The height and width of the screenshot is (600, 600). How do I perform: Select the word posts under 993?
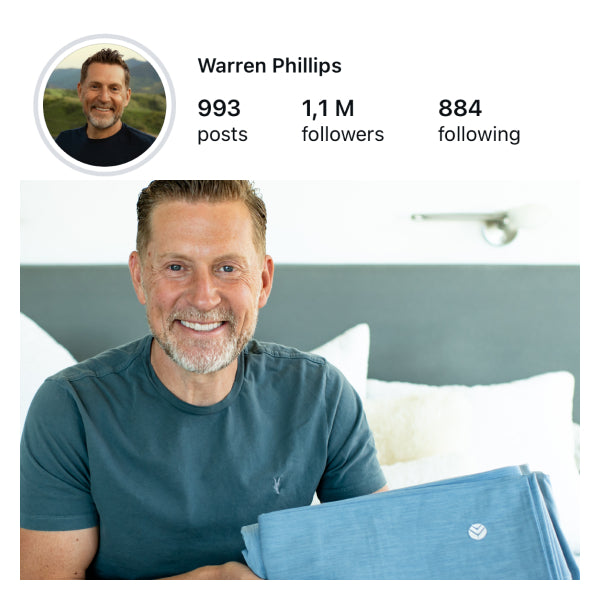point(222,135)
